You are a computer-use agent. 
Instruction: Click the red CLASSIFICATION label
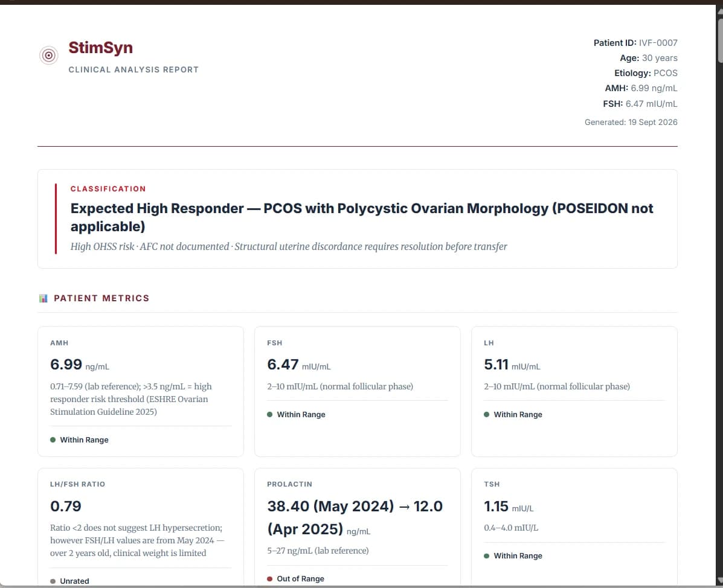click(x=108, y=189)
